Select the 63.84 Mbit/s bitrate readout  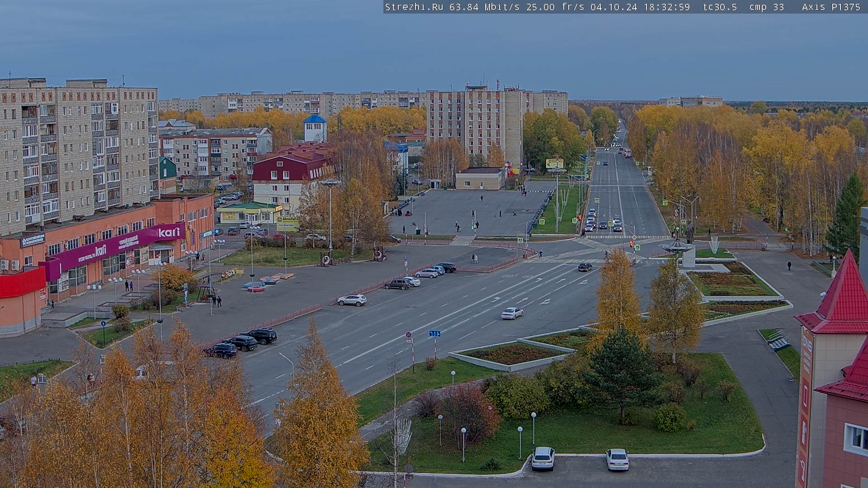tap(484, 7)
